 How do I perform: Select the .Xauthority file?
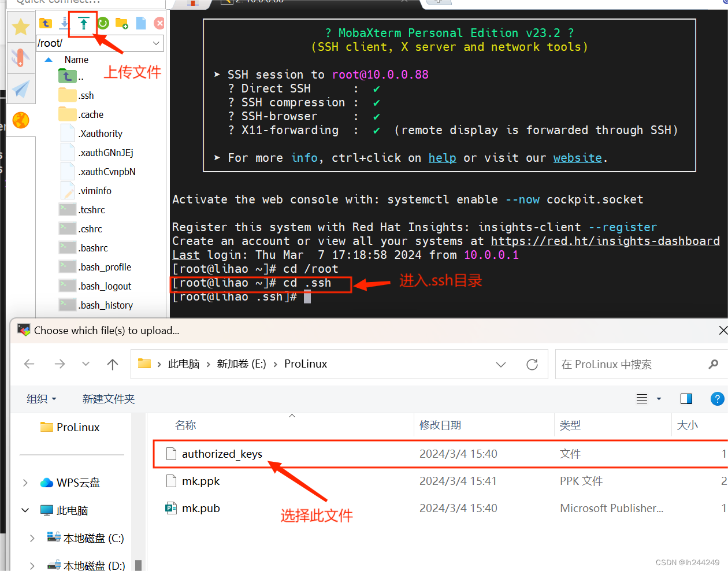(91, 134)
